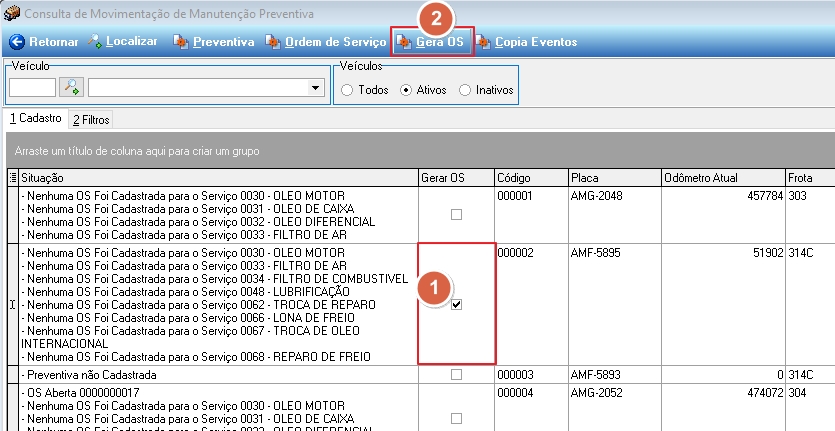Click Serviço 0034 - FILTRO DE COMBUSTIVEL line
Viewport: 835px width, 431px height.
click(215, 279)
